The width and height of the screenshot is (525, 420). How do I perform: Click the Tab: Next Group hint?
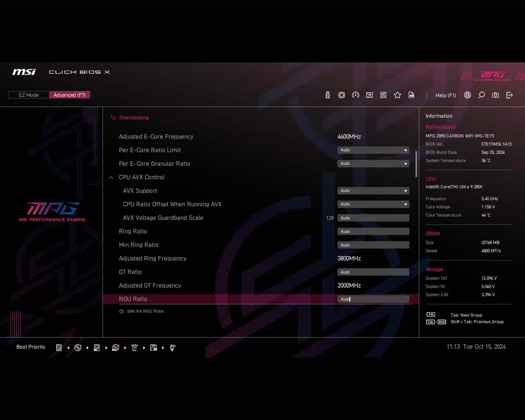[x=466, y=315]
